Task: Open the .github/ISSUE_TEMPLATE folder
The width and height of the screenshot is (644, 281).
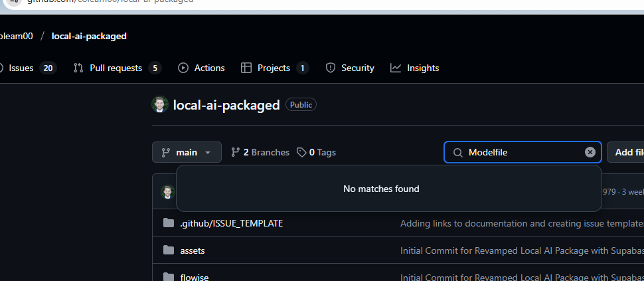Action: coord(232,223)
